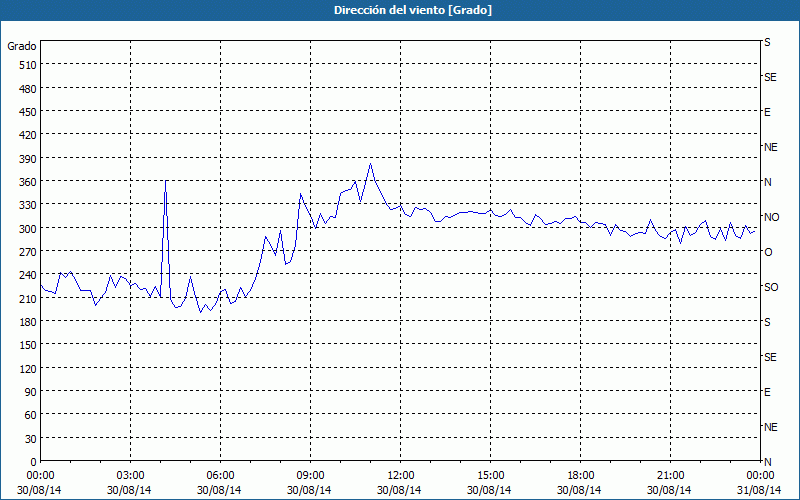Image resolution: width=800 pixels, height=500 pixels.
Task: Select the 150 degree axis label
Action: [29, 346]
